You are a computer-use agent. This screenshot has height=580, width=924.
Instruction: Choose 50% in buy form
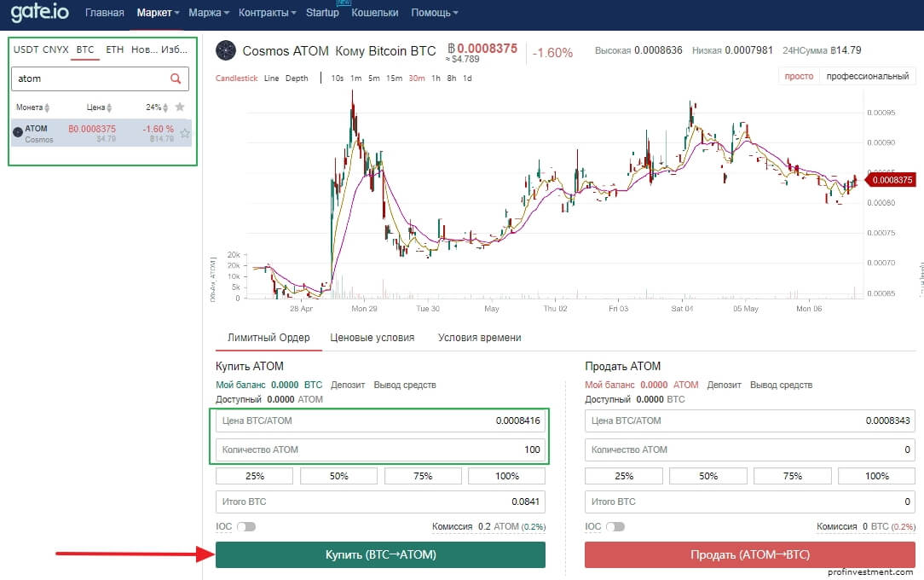click(x=339, y=476)
